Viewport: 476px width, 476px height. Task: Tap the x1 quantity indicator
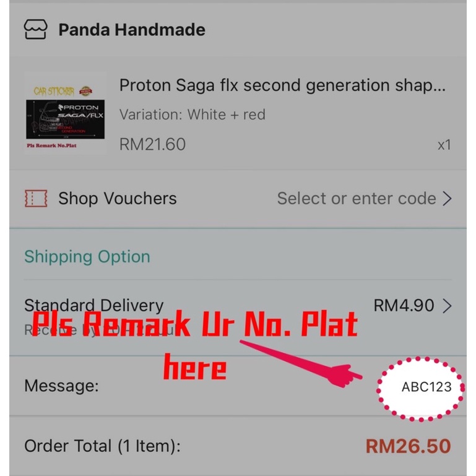pos(444,145)
